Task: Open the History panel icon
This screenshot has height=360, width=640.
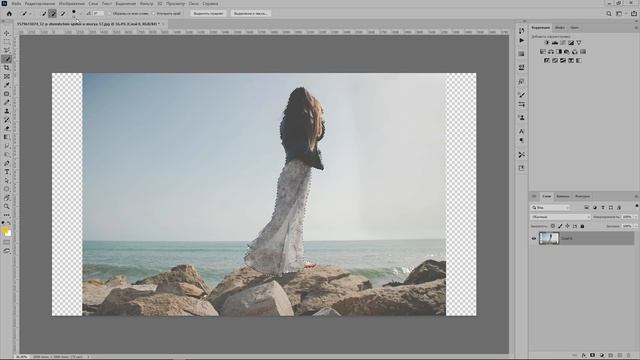Action: point(522,31)
